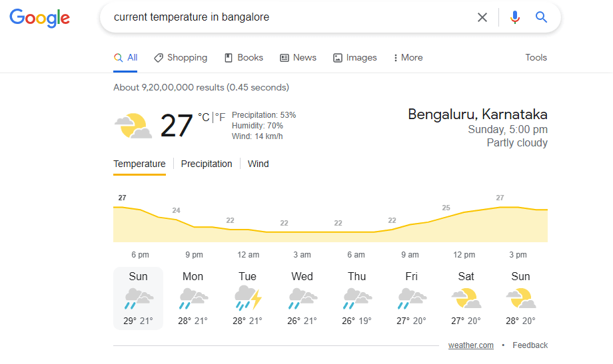Open the Google logo homepage
This screenshot has width=613, height=364.
click(40, 18)
